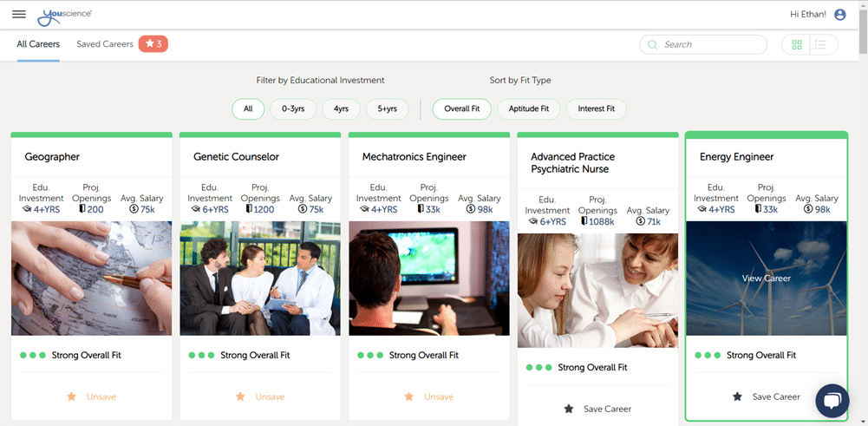Sort careers by Overall Fit

[461, 109]
